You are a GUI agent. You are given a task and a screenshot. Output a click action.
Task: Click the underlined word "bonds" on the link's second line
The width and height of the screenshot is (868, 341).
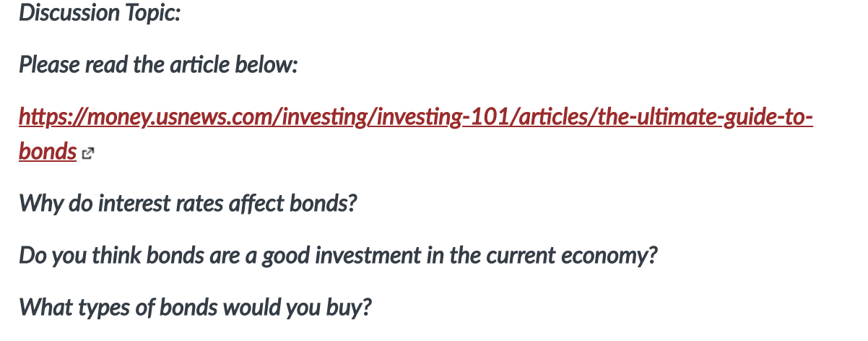(x=48, y=151)
